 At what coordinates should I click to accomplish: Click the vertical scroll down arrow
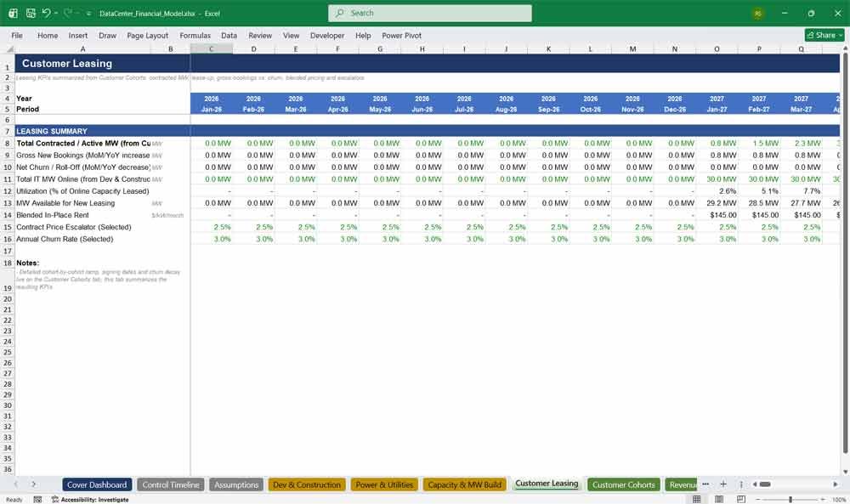click(845, 472)
